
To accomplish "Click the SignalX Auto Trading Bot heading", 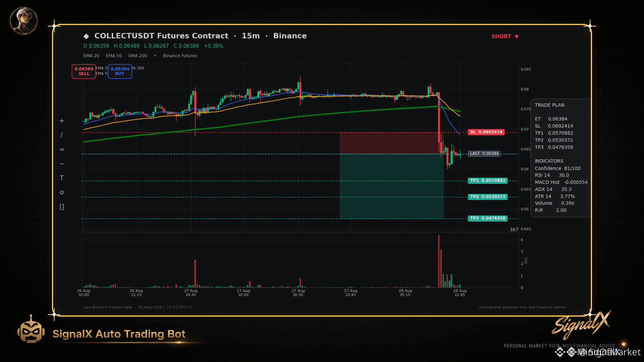I will 119,334.
